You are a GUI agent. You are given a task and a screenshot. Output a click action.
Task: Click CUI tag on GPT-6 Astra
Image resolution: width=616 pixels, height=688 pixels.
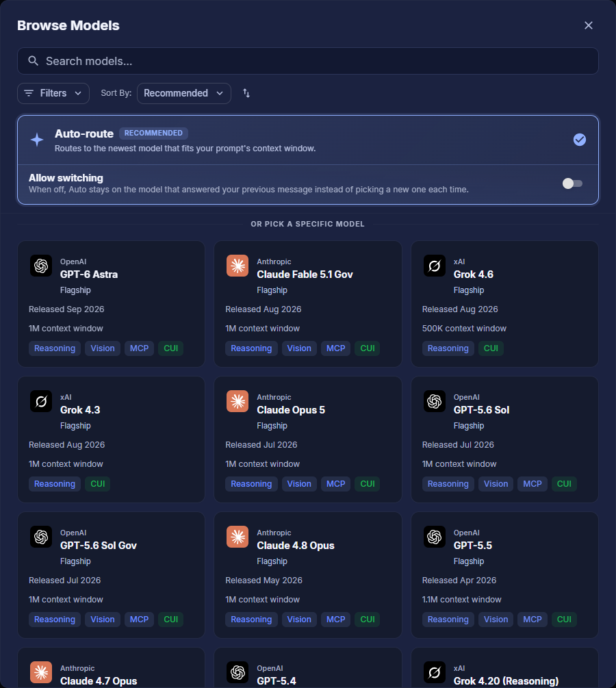[170, 348]
